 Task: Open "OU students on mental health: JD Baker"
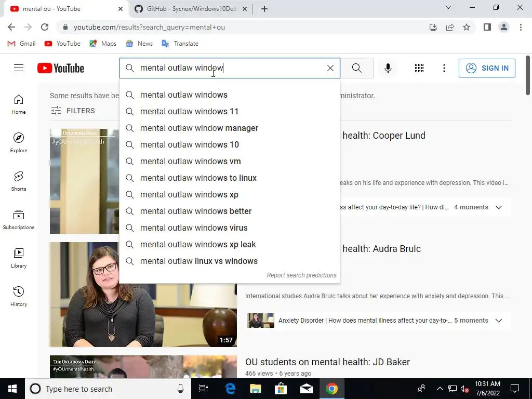tap(327, 362)
